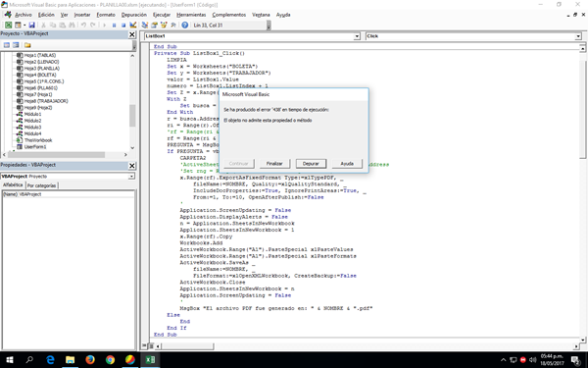Viewport: 588px width, 368px height.
Task: Open the Ver menu
Action: pyautogui.click(x=65, y=15)
